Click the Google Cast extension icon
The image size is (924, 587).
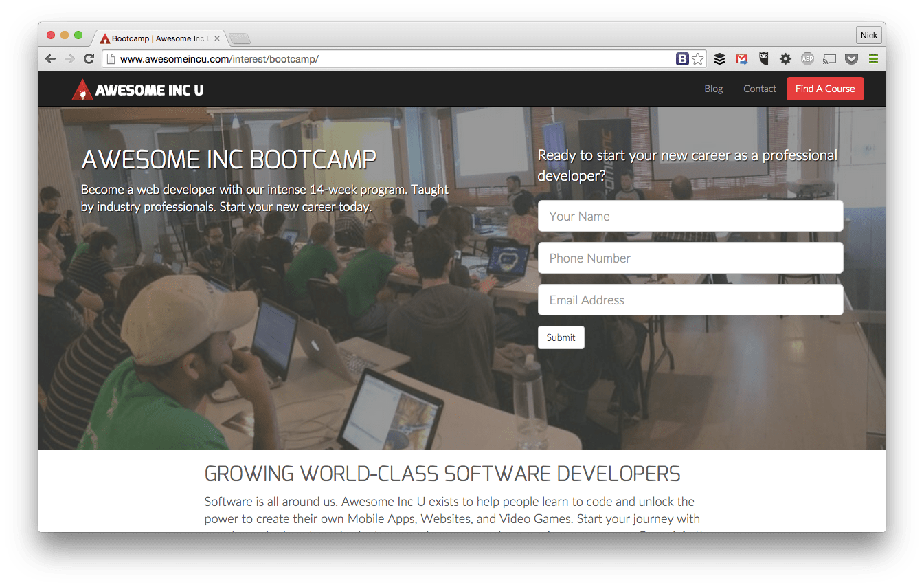click(x=829, y=59)
